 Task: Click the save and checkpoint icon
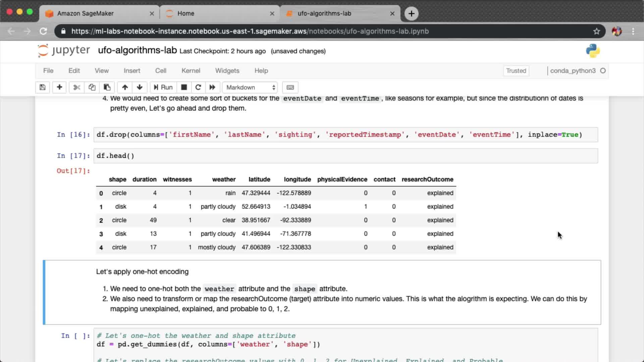pos(42,87)
